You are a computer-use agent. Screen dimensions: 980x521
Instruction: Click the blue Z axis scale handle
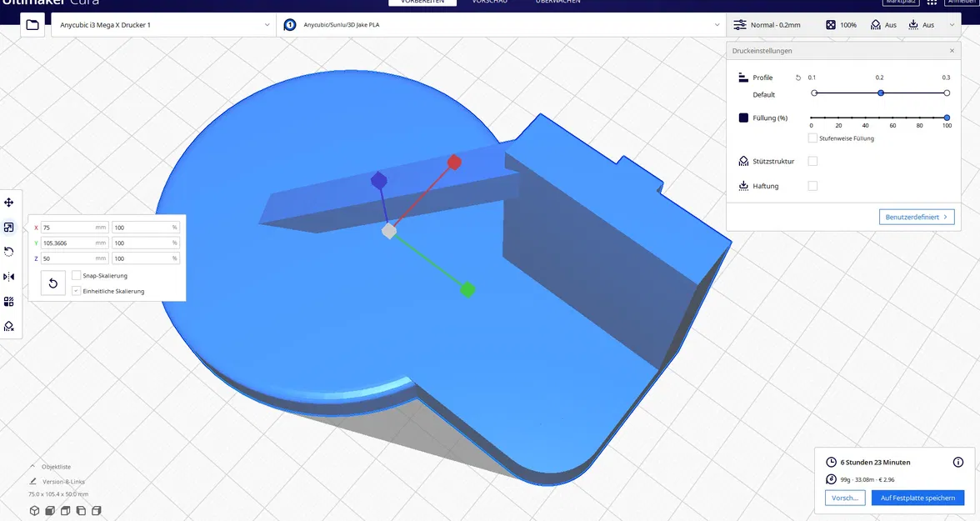coord(378,181)
